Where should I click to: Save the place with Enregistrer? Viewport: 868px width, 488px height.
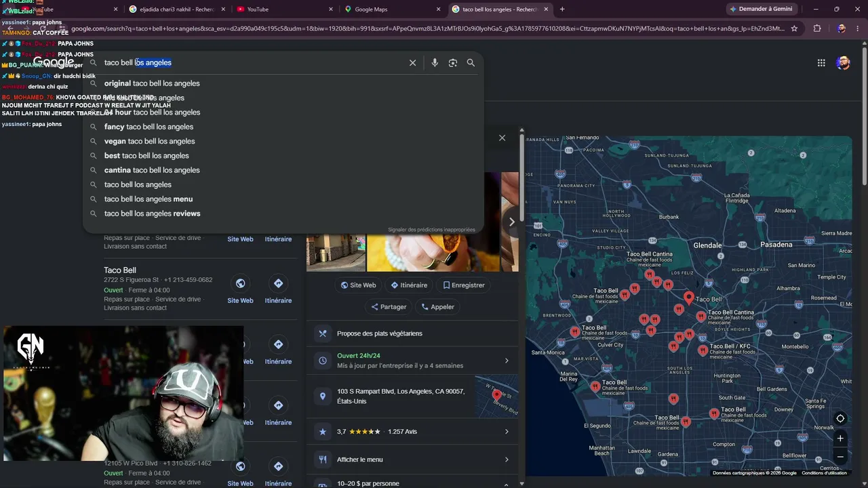464,285
